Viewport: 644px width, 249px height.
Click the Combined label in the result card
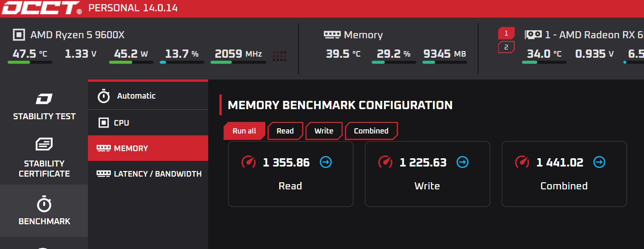tap(564, 186)
